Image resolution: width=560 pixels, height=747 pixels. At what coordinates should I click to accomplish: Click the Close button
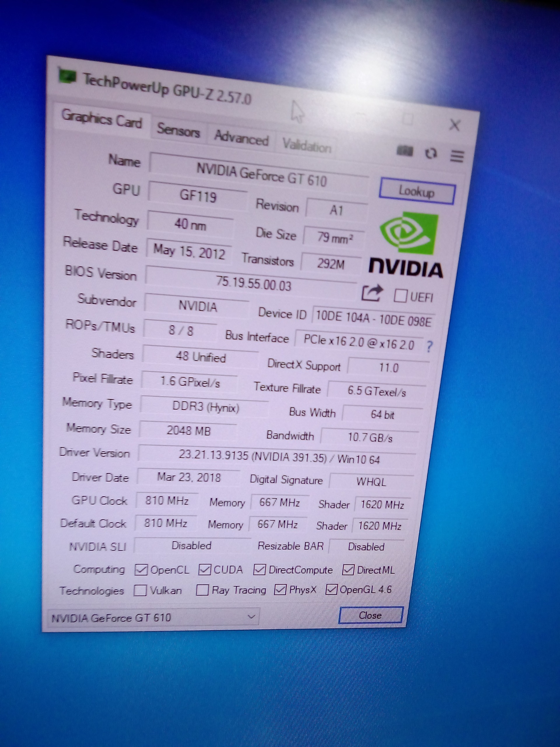(370, 615)
